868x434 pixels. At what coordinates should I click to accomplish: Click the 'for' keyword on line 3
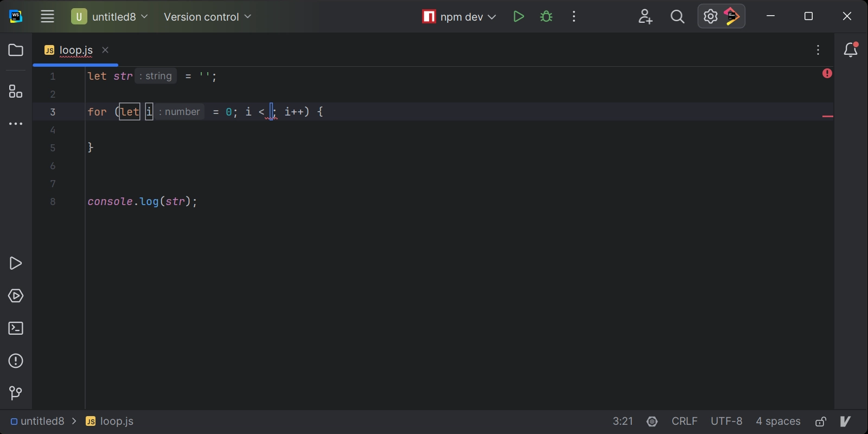97,112
